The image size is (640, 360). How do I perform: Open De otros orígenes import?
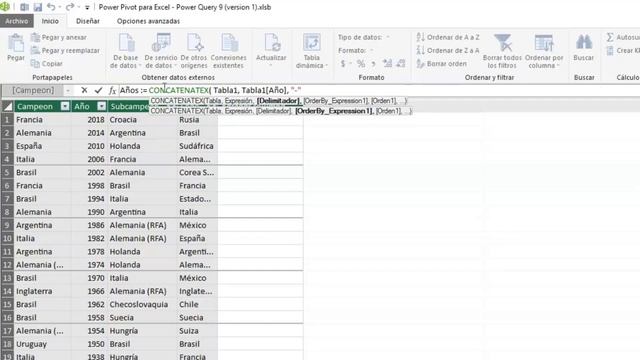tap(194, 51)
